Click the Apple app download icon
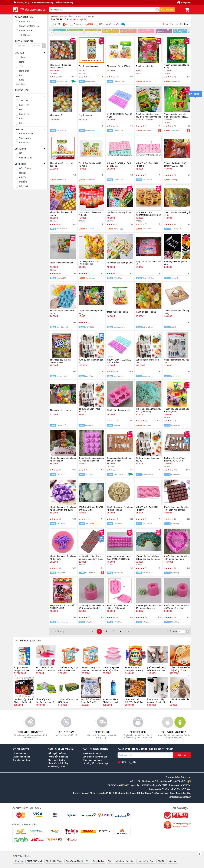 [x=168, y=722]
